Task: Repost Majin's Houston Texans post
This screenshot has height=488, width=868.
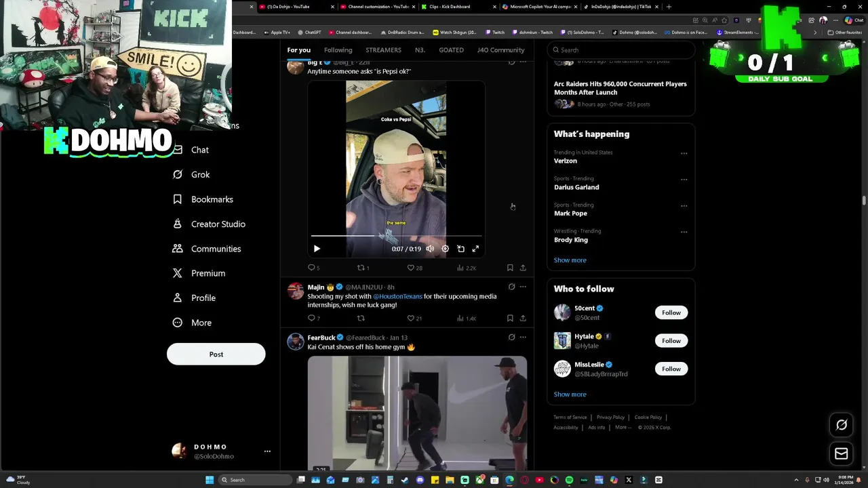Action: click(x=361, y=318)
